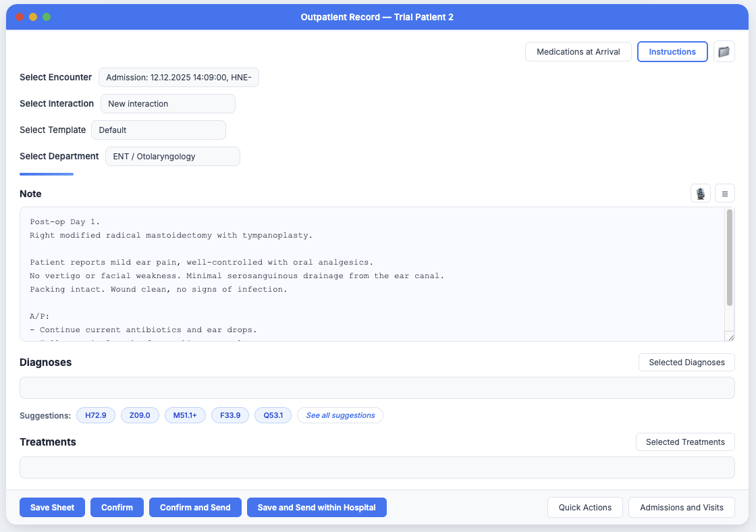This screenshot has height=532, width=756.
Task: Add the Q53.1 suggested code
Action: pyautogui.click(x=273, y=415)
